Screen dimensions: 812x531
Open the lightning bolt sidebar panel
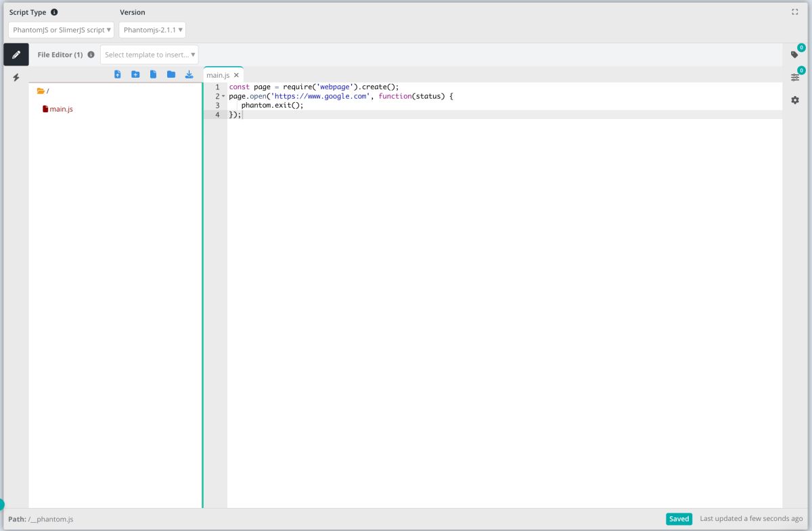(16, 78)
